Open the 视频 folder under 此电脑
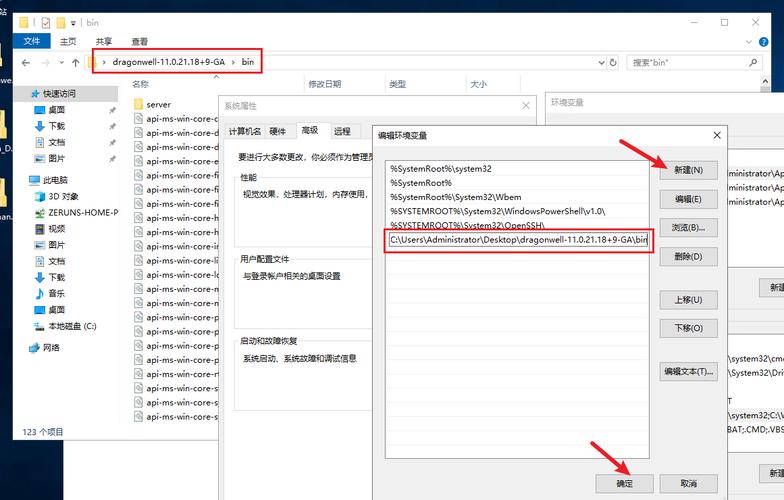 [50, 229]
